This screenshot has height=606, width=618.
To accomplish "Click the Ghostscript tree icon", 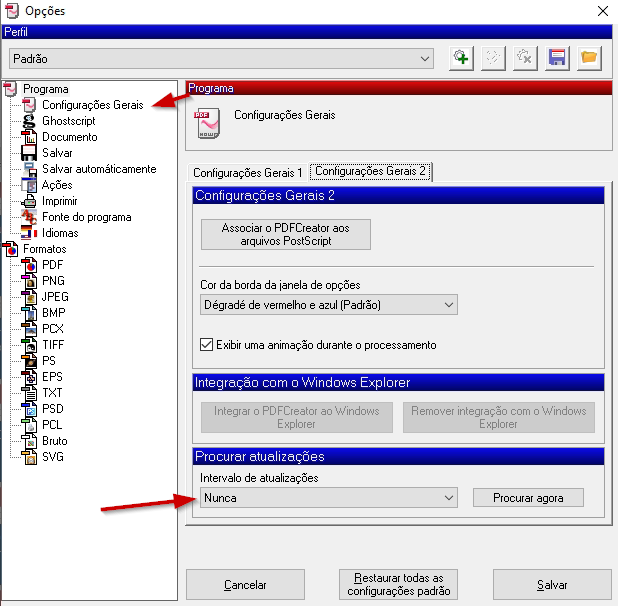I will [29, 121].
